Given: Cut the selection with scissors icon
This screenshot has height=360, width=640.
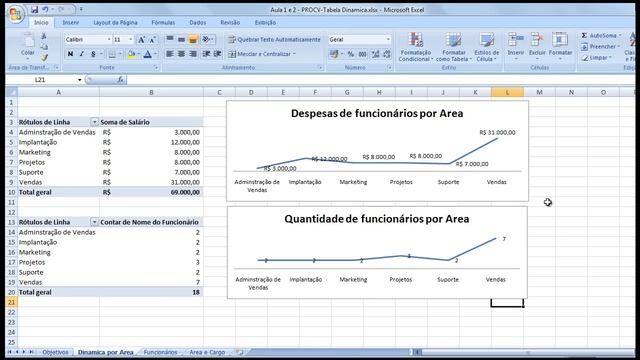Looking at the screenshot, I should click(44, 36).
